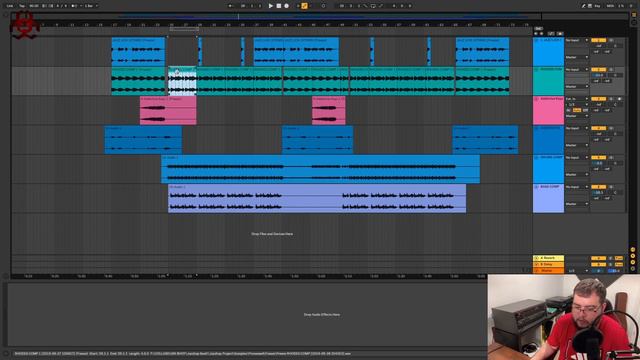Toggle activator of A Reverb return track
640x360 pixels.
click(x=598, y=258)
